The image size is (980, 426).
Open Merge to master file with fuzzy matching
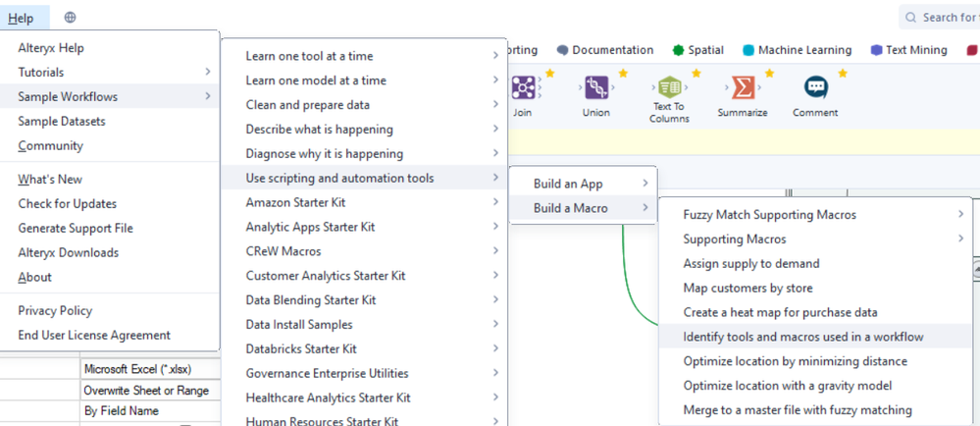coord(815,409)
